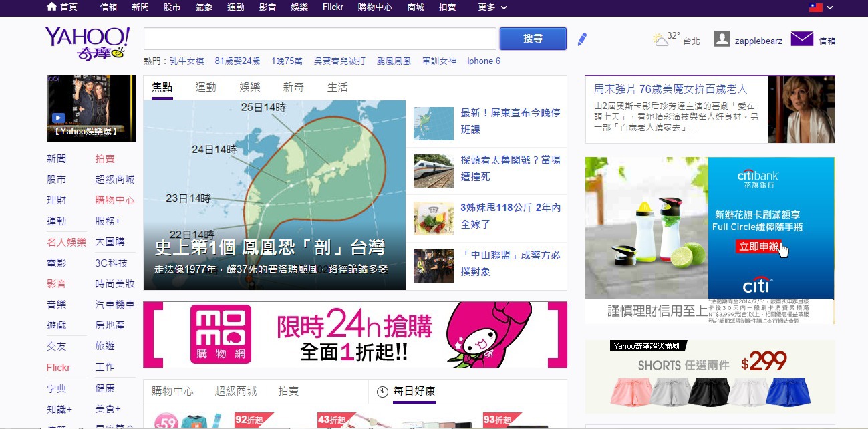The image size is (868, 429).
Task: Open 交友 in left sidebar
Action: click(57, 346)
